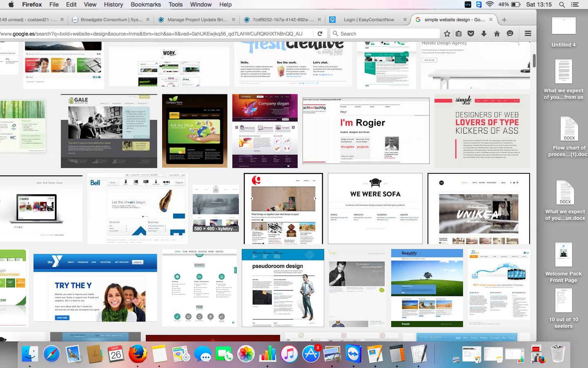Screen dimensions: 588x368
Task: Open a new tab with plus button
Action: (504, 20)
